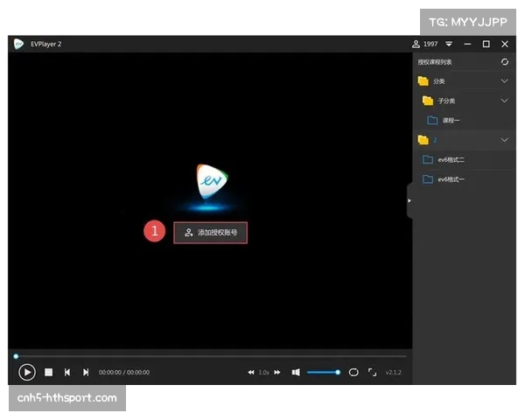Collapse the 分类 folder chevron
525x420 pixels.
click(504, 81)
